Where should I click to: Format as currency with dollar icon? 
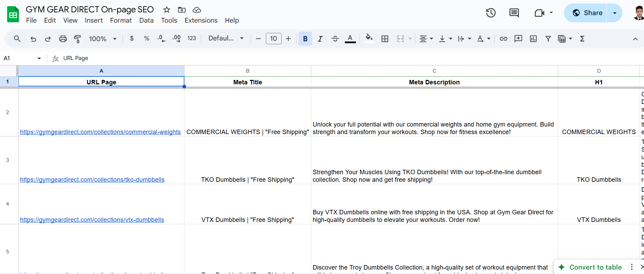pos(132,38)
